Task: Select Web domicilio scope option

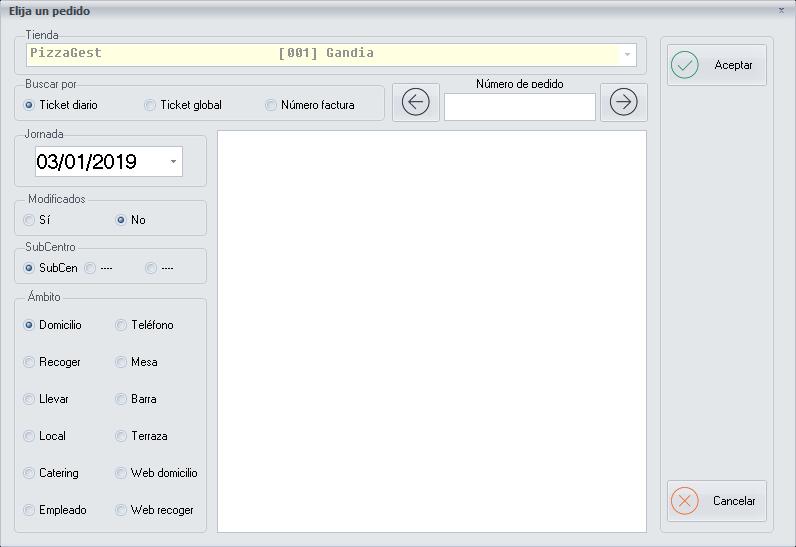Action: pos(121,473)
